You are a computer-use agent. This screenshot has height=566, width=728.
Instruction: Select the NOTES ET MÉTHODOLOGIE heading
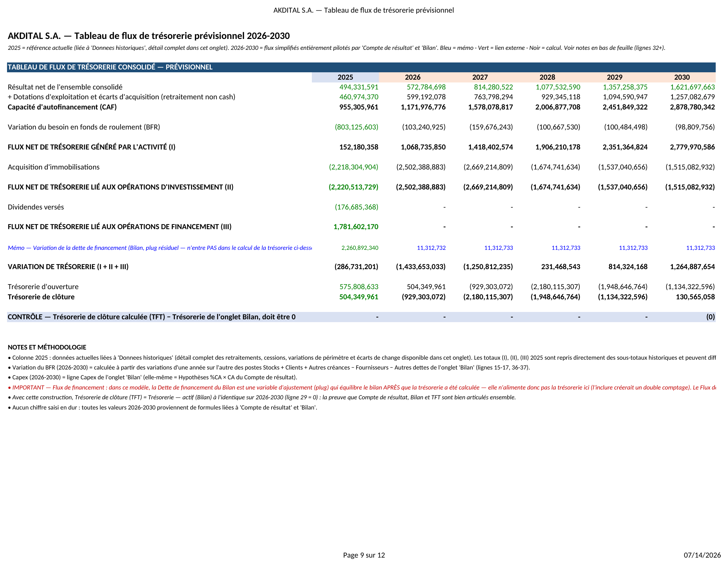(x=47, y=347)
